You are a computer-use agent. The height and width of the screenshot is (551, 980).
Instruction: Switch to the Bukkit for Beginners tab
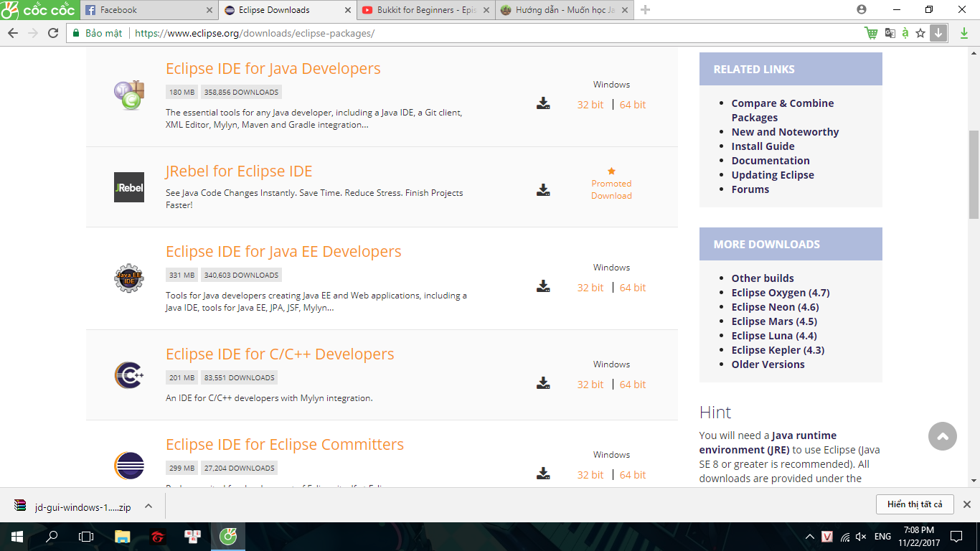(426, 10)
